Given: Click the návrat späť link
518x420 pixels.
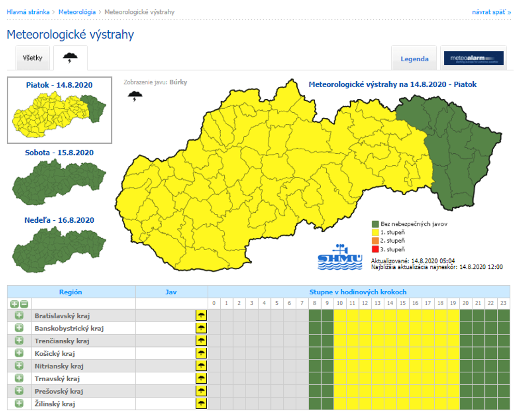Looking at the screenshot, I should 491,11.
